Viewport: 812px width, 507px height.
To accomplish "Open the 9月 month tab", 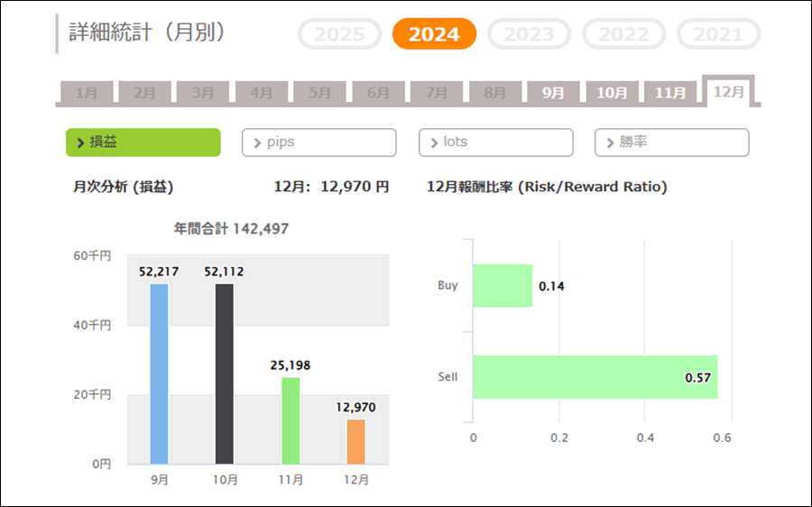I will pyautogui.click(x=553, y=92).
